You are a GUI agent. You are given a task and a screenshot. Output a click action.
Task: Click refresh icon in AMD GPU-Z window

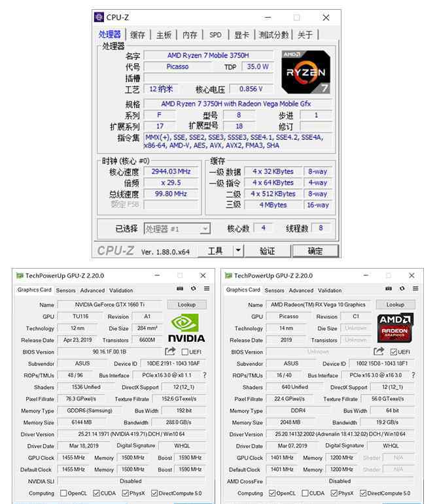click(402, 289)
